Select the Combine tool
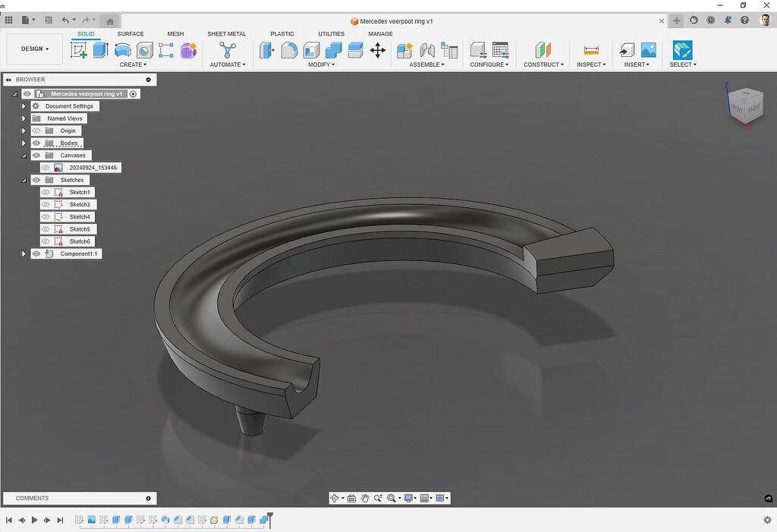This screenshot has height=532, width=777. (334, 50)
